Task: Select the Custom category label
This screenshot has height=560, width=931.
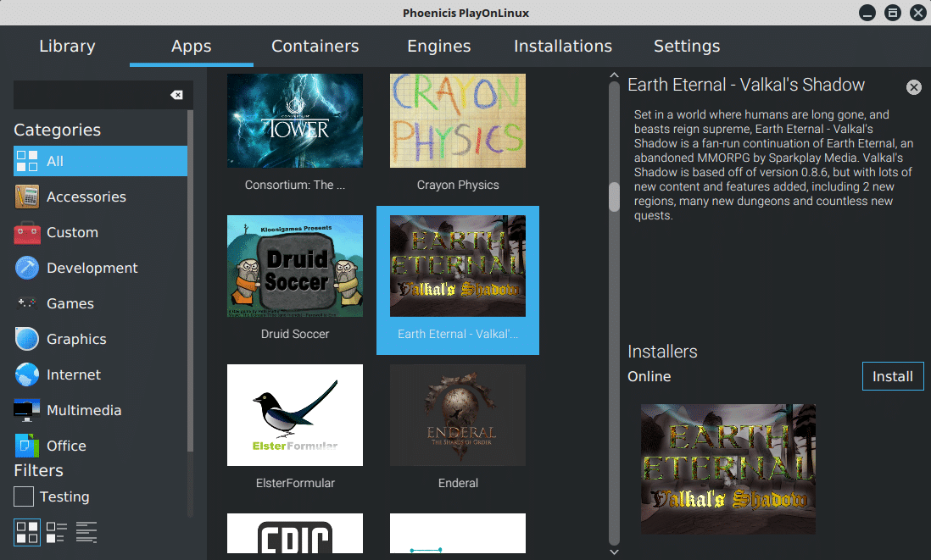Action: tap(72, 232)
